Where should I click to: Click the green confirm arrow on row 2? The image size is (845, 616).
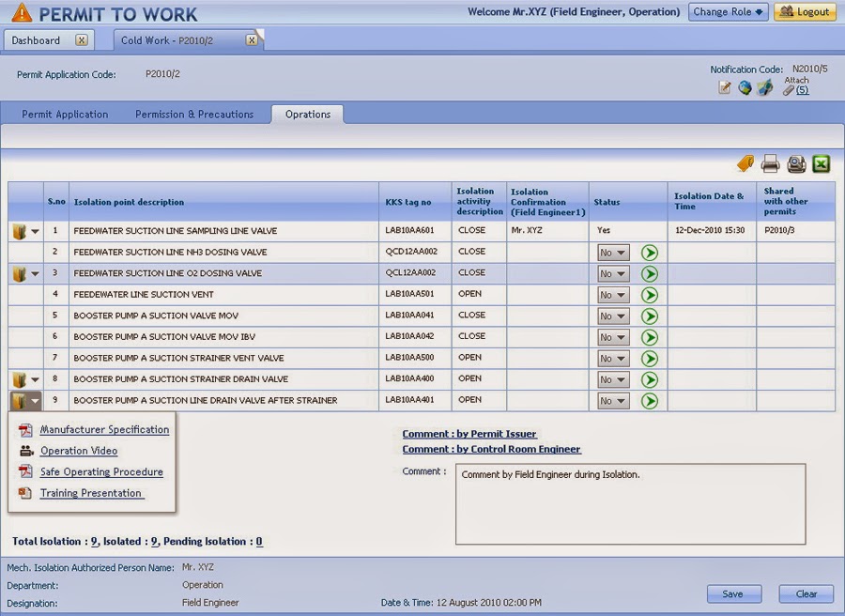[x=649, y=252]
